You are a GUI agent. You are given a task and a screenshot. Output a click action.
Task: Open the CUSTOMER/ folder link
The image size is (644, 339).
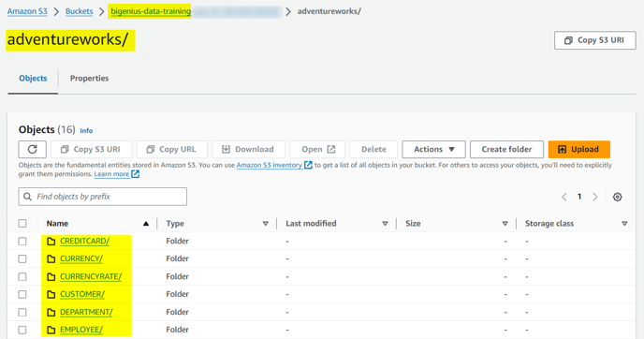click(x=82, y=295)
